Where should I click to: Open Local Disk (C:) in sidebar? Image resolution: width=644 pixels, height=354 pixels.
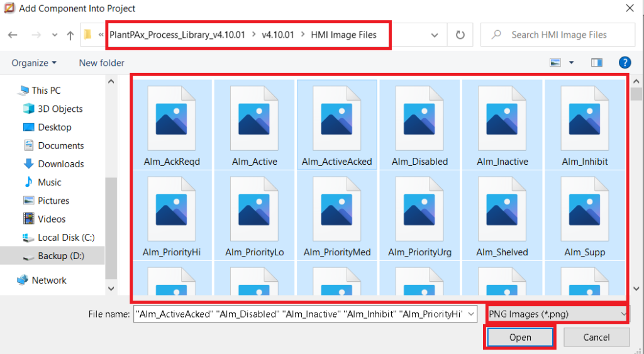point(58,238)
